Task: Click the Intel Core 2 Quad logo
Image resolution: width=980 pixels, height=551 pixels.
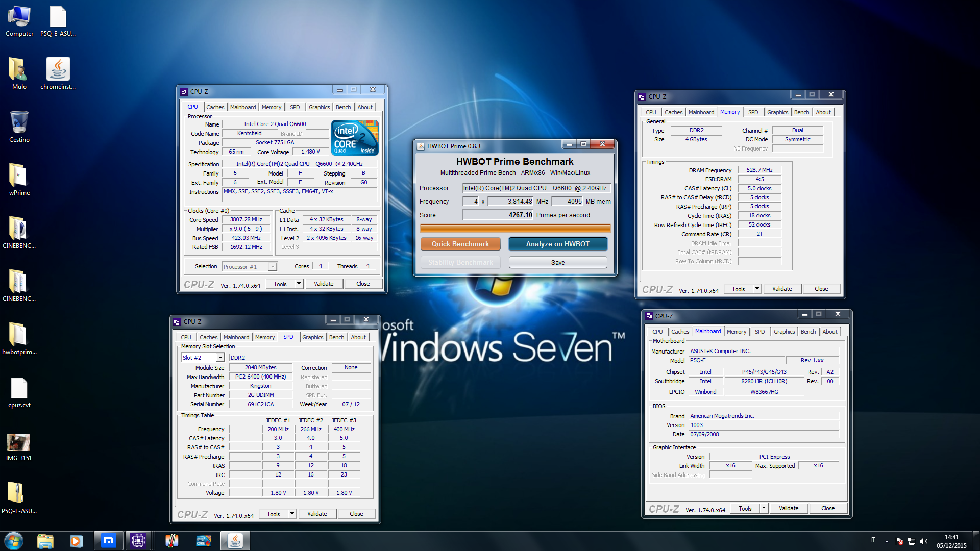Action: click(x=355, y=137)
